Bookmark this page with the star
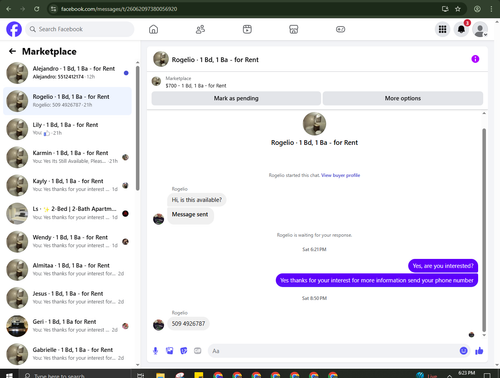This screenshot has width=500, height=378. 458,9
